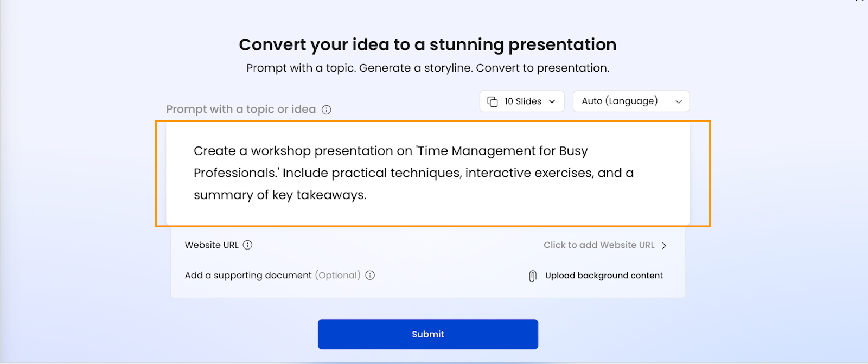Open the Auto (Language) dropdown

(631, 101)
